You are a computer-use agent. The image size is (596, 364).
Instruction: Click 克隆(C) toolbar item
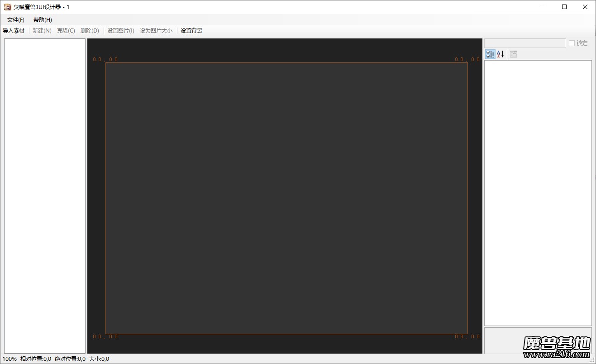(x=66, y=31)
